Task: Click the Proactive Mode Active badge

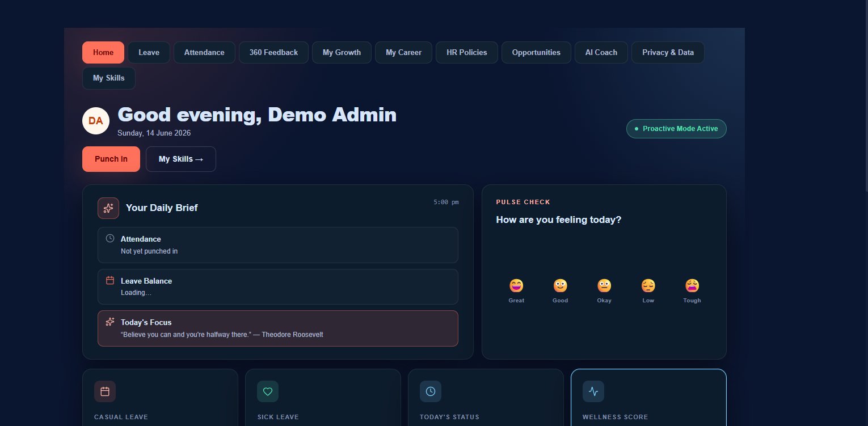Action: (x=676, y=129)
